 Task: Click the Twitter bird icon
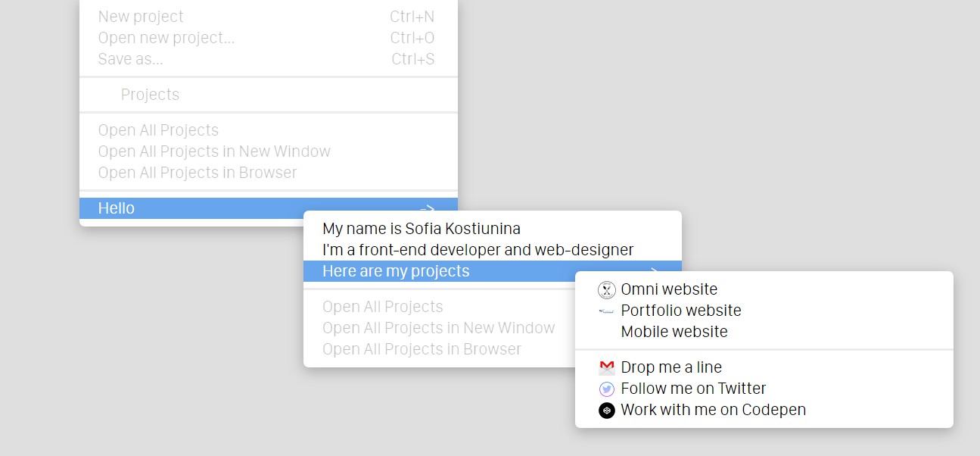pos(606,389)
